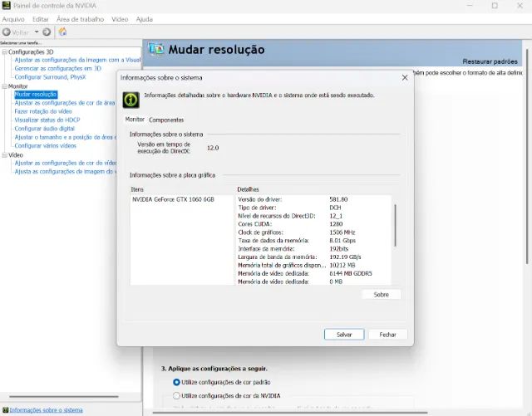This screenshot has height=416, width=532.
Task: Open the Editar menu
Action: (41, 19)
